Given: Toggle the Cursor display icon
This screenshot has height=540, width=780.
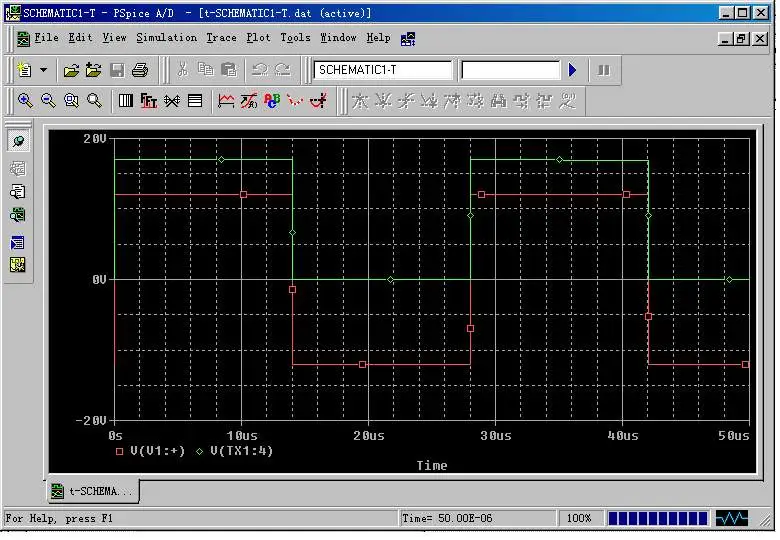Looking at the screenshot, I should (x=318, y=101).
